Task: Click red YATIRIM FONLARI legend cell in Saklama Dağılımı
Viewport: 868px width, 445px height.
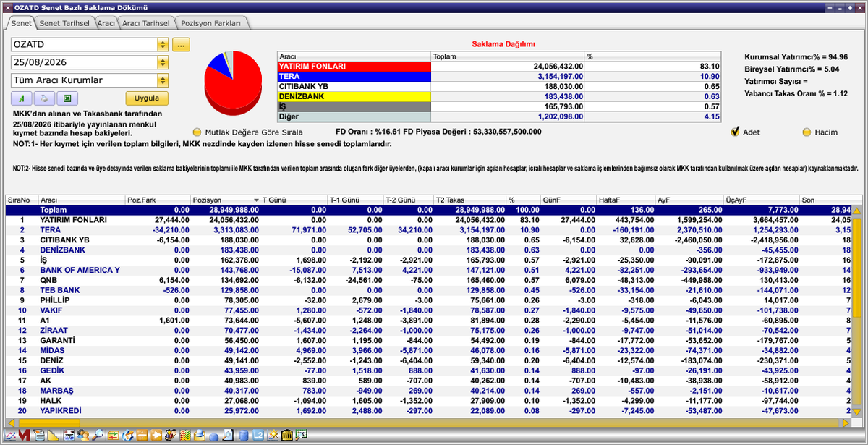Action: [x=354, y=66]
